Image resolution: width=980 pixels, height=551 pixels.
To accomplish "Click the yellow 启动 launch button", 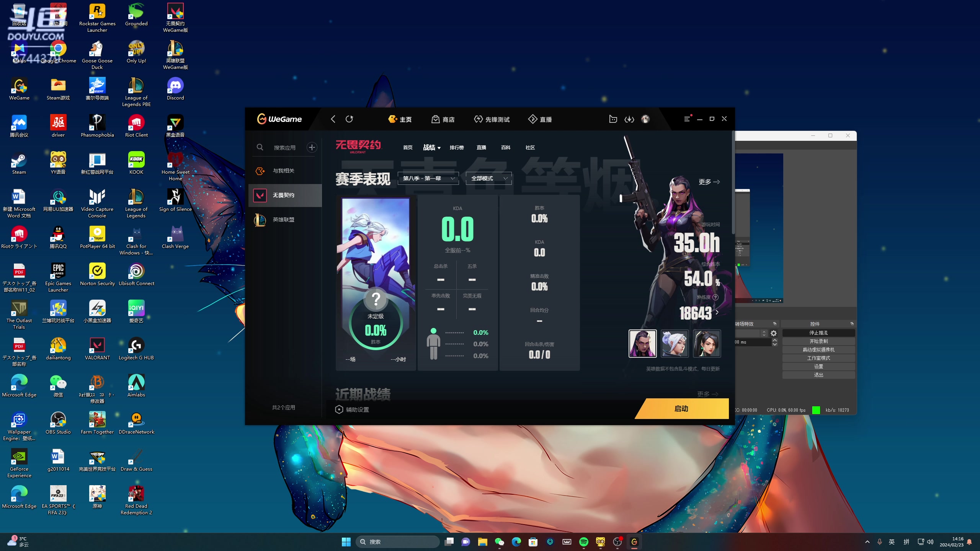I will [x=681, y=409].
